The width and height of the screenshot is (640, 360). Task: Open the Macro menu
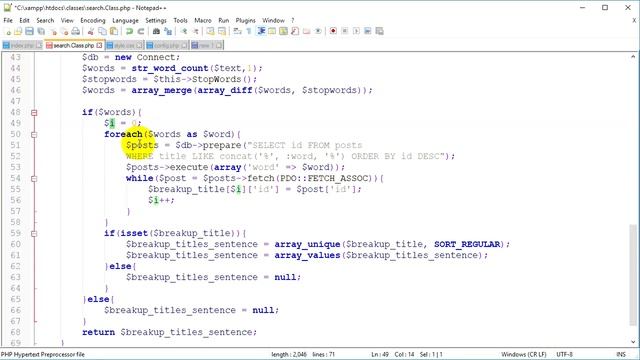click(x=203, y=20)
